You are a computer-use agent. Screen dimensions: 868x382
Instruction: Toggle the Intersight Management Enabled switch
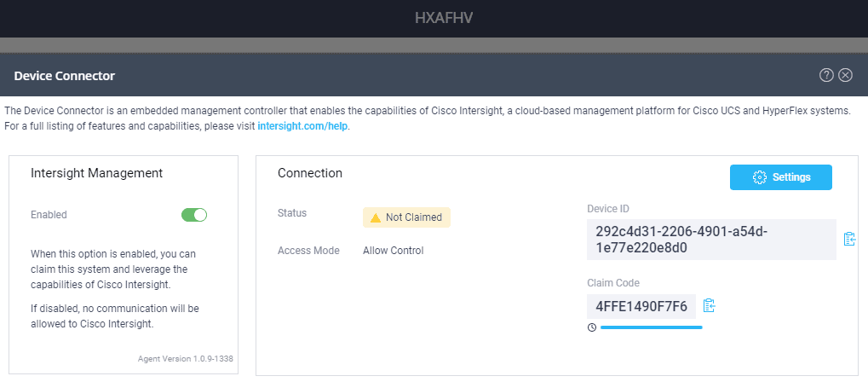194,215
